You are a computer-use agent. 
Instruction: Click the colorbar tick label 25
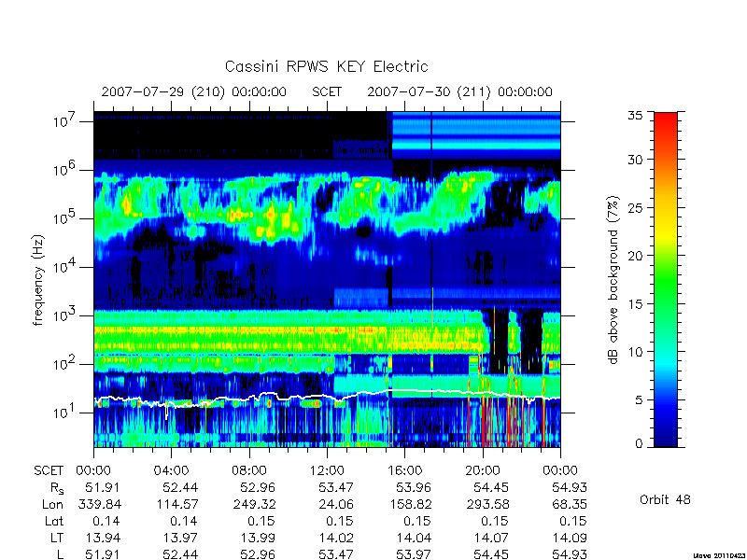click(x=634, y=207)
